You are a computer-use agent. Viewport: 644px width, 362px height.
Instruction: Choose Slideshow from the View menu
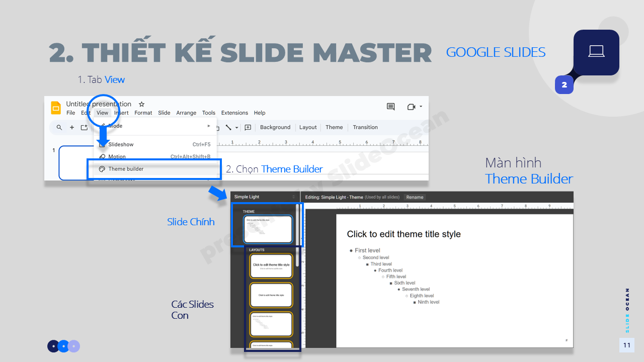[155, 145]
